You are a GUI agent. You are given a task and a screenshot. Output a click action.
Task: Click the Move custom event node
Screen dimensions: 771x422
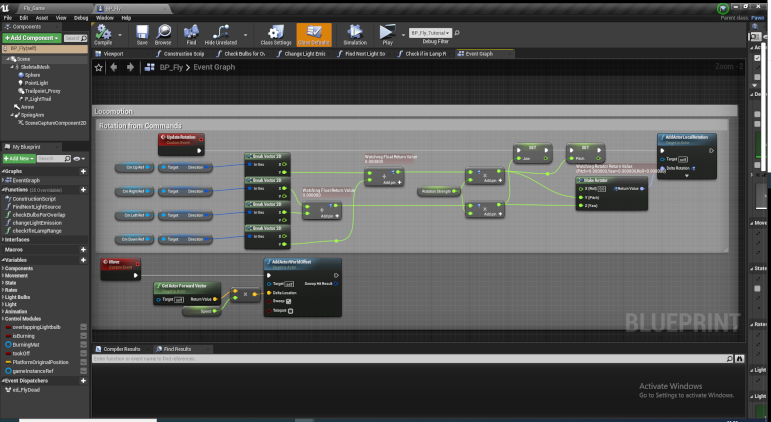pos(120,269)
